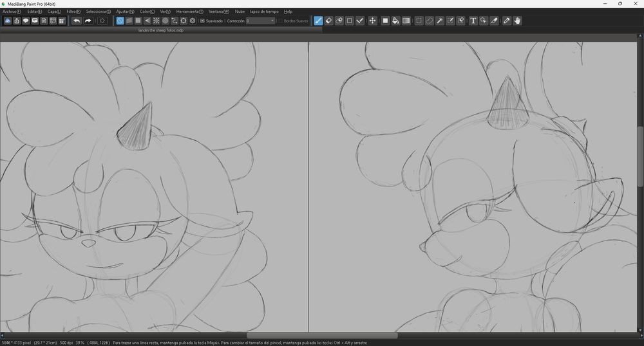This screenshot has width=644, height=346.
Task: Click the new document page icon
Action: (x=44, y=21)
